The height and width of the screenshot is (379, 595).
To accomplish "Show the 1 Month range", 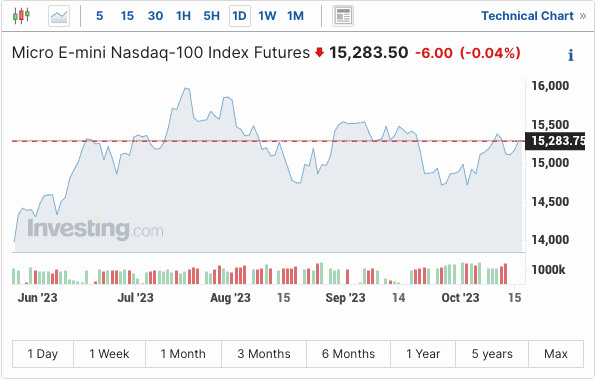I will coord(183,354).
